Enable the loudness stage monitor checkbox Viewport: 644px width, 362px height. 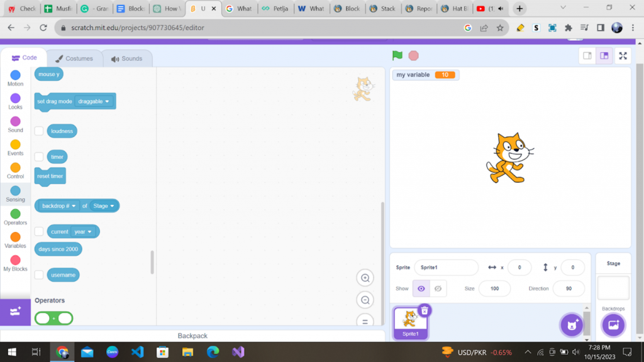(38, 131)
